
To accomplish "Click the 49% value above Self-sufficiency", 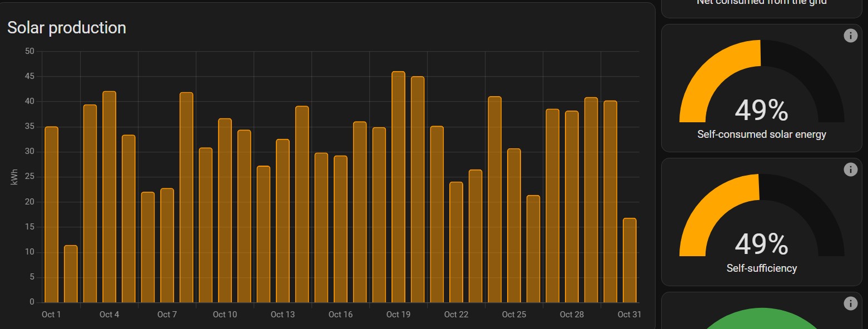I will [761, 244].
